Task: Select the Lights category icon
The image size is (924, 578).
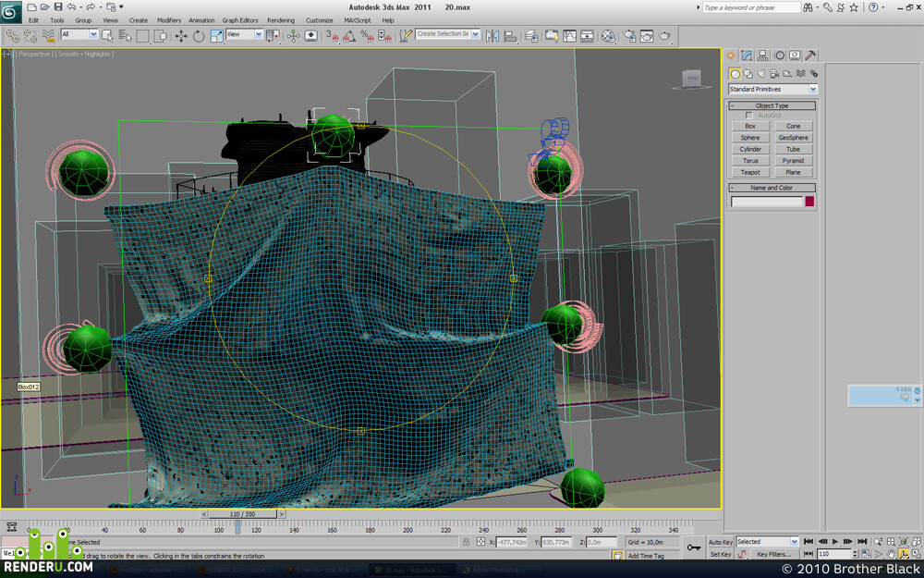Action: pyautogui.click(x=760, y=74)
